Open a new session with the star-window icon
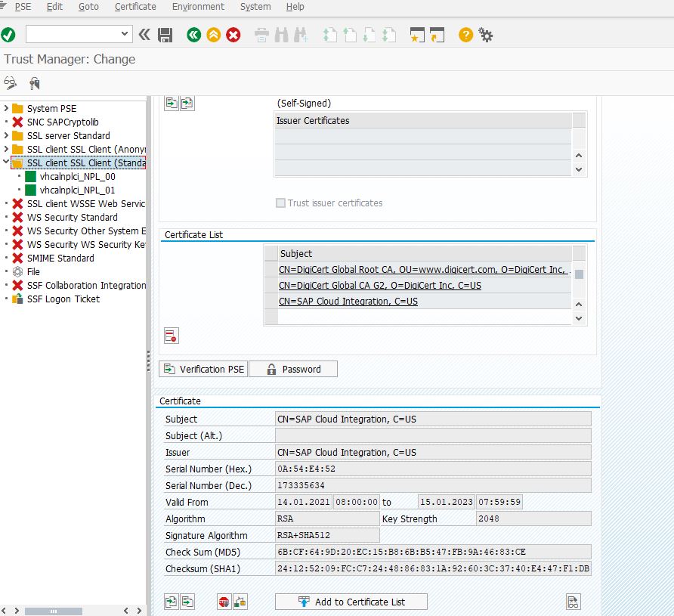Screen dimensions: 674x616 click(417, 35)
